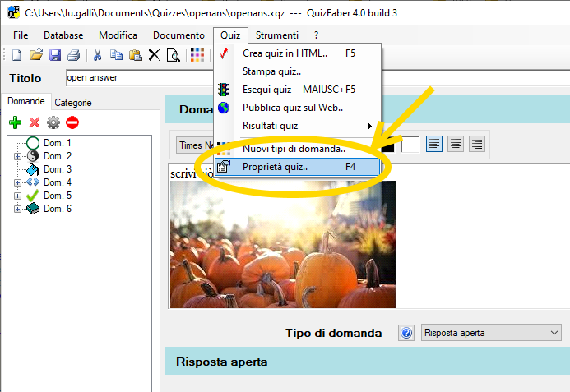Toggle center text alignment button
570x392 pixels.
click(x=455, y=144)
